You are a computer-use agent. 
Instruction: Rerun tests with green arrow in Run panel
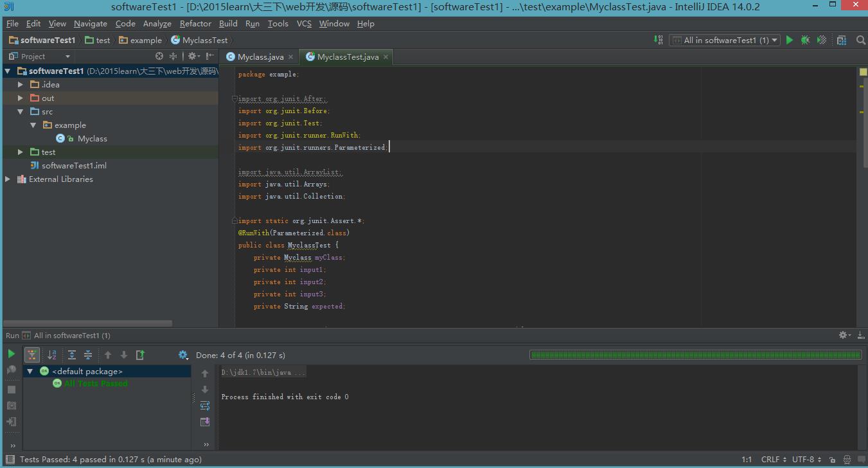click(12, 354)
